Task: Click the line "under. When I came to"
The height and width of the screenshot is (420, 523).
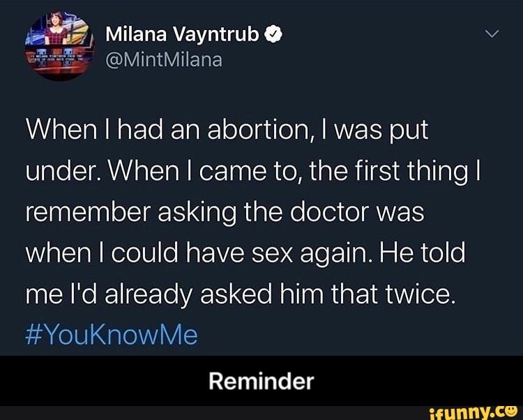Action: [253, 172]
